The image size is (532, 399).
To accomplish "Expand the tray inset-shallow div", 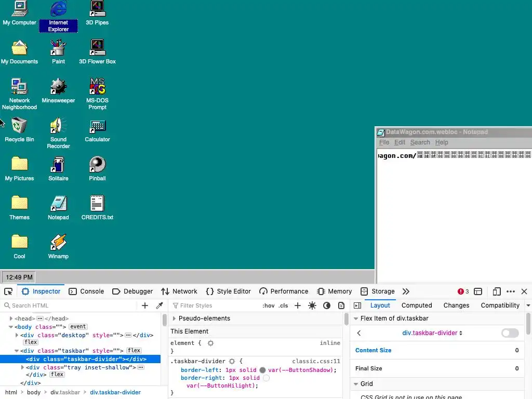I will coord(22,367).
